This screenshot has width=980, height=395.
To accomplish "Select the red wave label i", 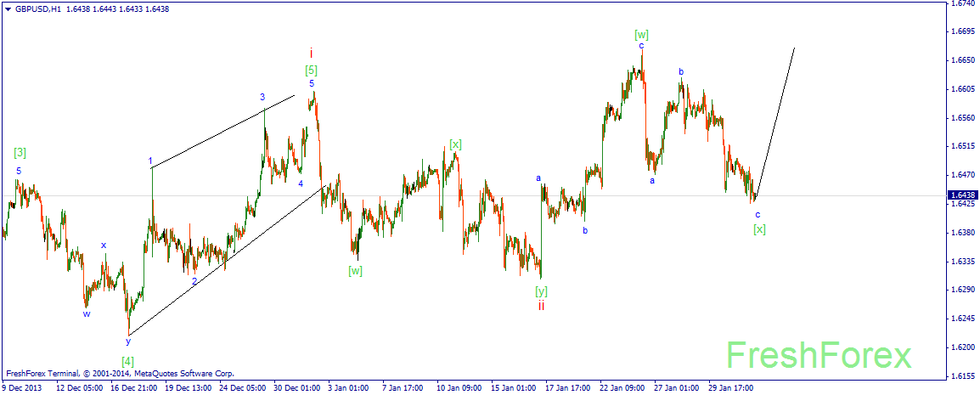I will 312,53.
